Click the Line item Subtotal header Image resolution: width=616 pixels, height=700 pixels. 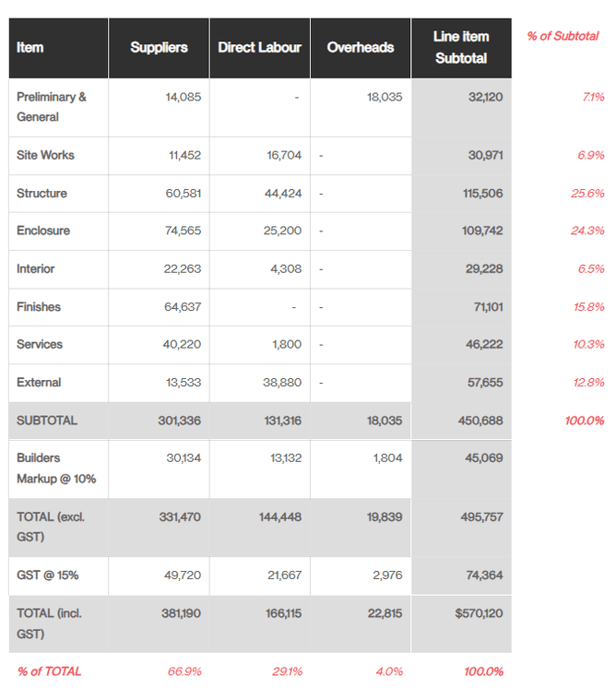(x=461, y=47)
